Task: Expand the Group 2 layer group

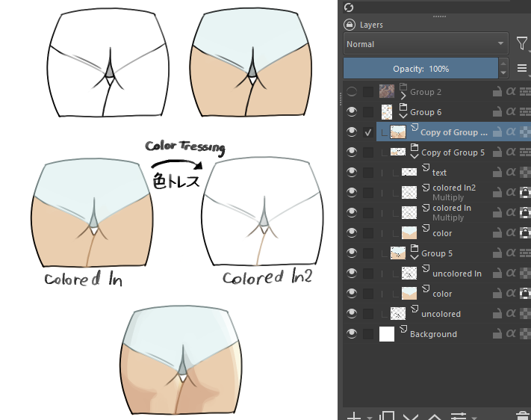Action: coord(403,96)
